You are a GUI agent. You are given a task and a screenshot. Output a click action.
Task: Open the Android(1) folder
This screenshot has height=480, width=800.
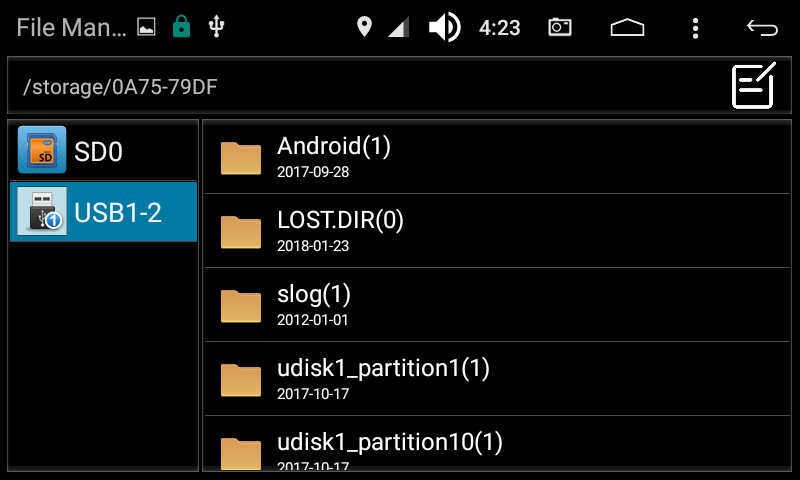[497, 157]
